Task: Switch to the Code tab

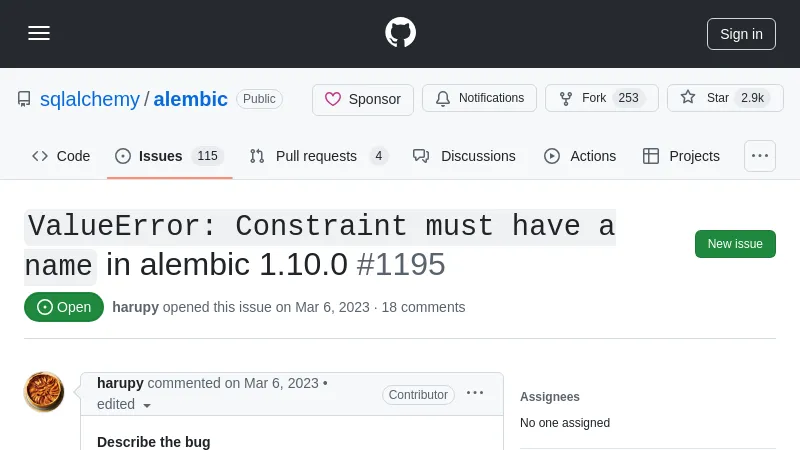Action: tap(61, 156)
